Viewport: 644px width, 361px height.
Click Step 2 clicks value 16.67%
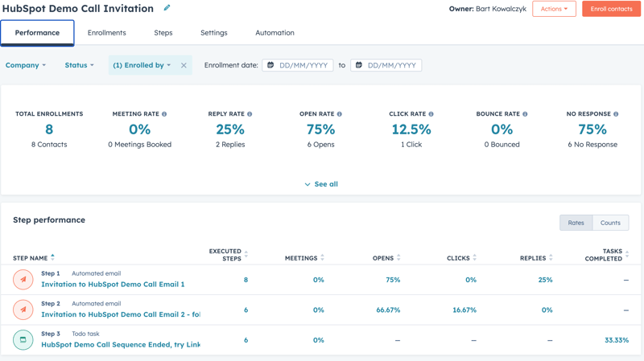click(464, 310)
